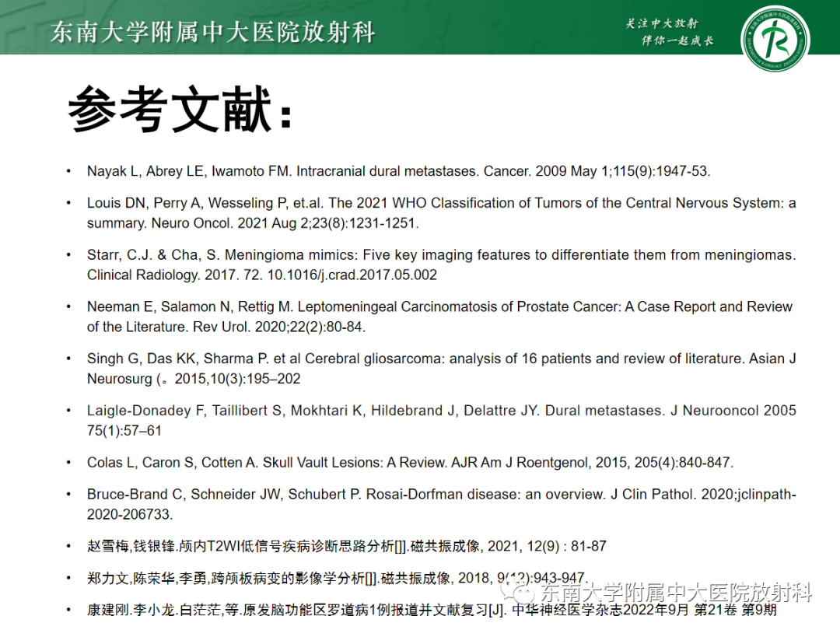The height and width of the screenshot is (630, 840).
Task: Click the line 'summary. Neuro Oncol. 2021 Aug 2;23(8):1231-1251.'
Action: pyautogui.click(x=253, y=223)
